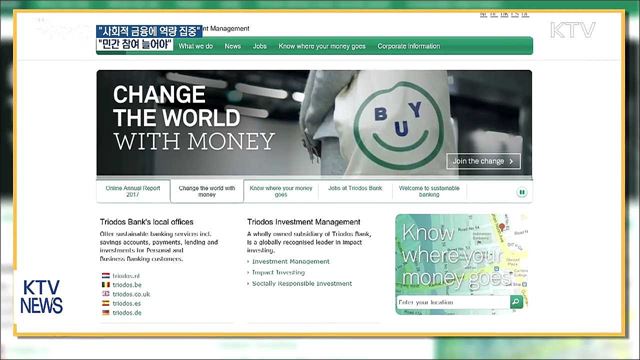Click the location search magnifier icon
This screenshot has width=640, height=360.
516,302
